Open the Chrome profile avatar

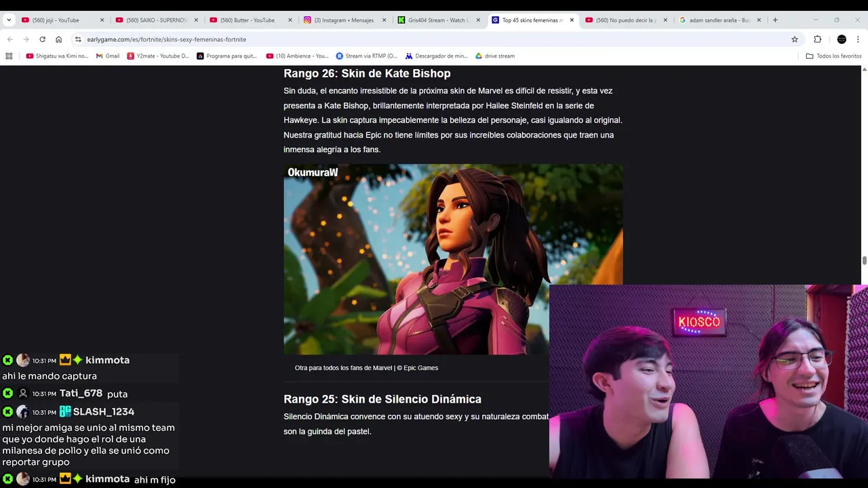[842, 39]
